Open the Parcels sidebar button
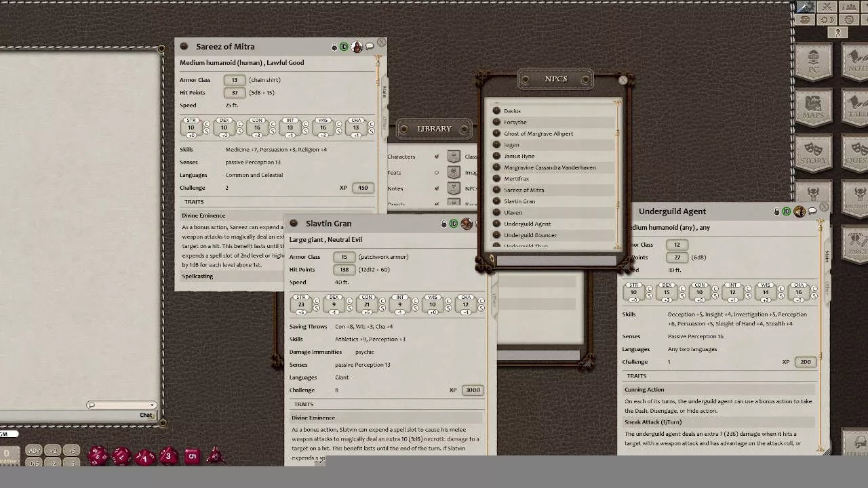This screenshot has height=488, width=868. click(856, 245)
